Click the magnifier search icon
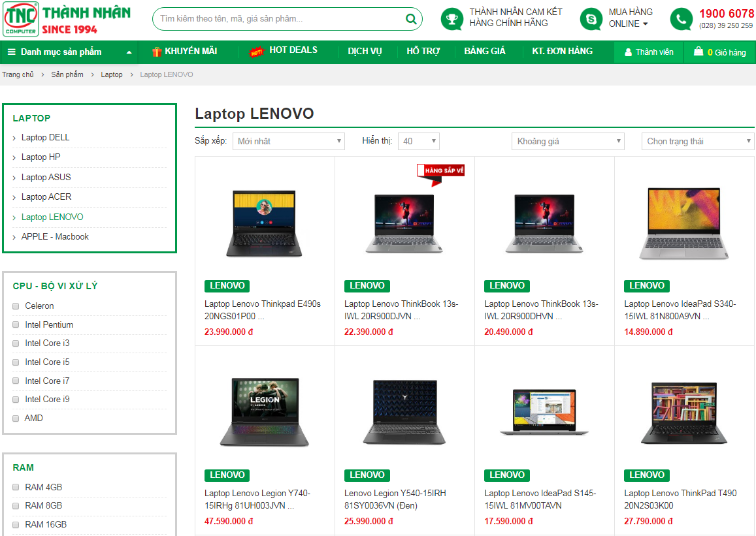The height and width of the screenshot is (536, 756). pos(411,19)
